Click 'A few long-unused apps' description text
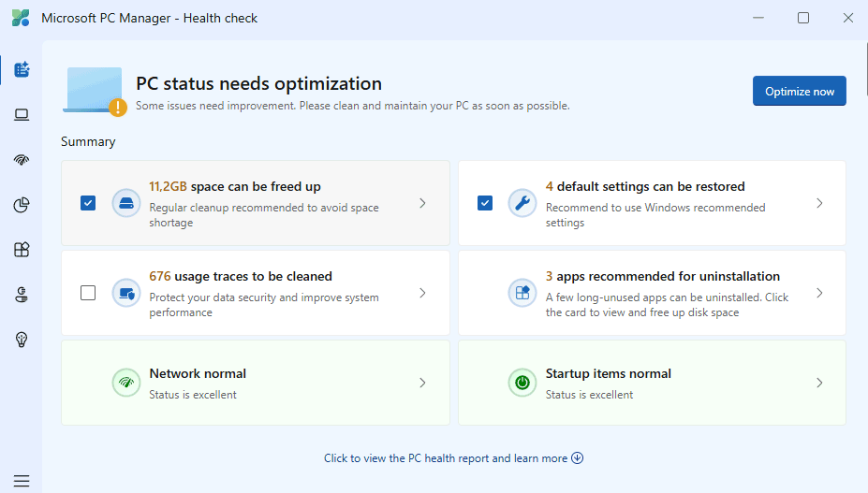868x493 pixels. (667, 304)
